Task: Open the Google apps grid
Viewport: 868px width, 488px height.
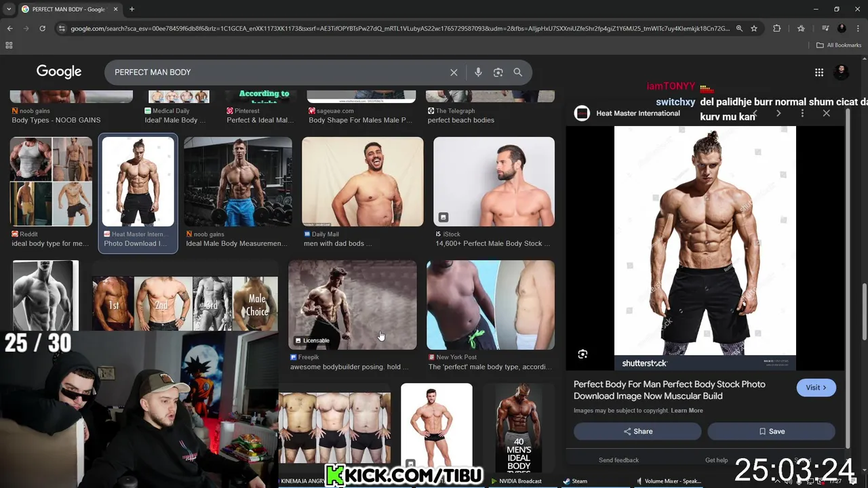Action: 819,73
